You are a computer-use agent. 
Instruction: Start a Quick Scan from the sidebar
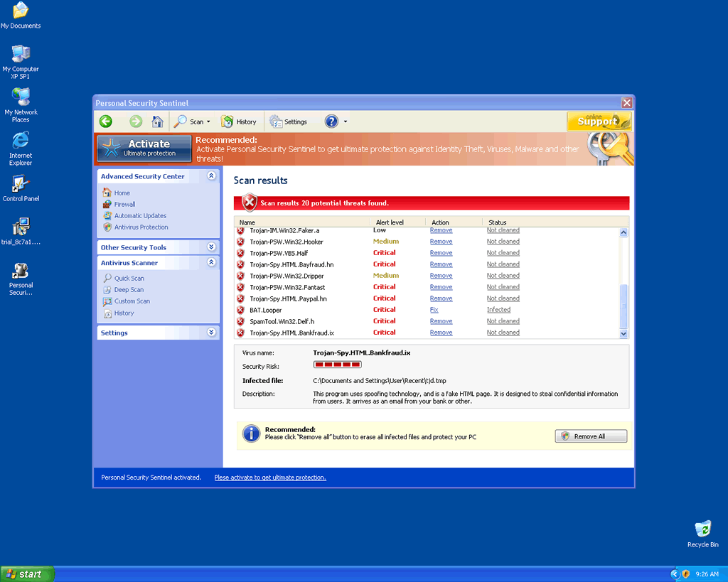pos(129,279)
